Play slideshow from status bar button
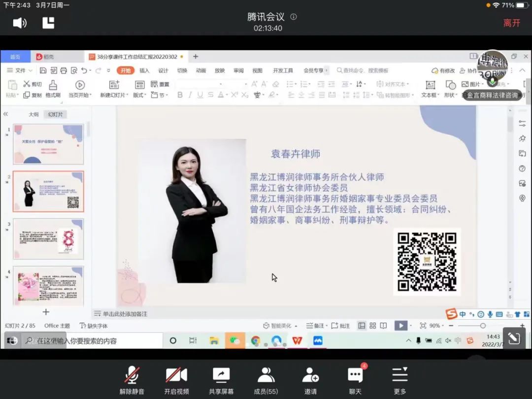 tap(400, 326)
